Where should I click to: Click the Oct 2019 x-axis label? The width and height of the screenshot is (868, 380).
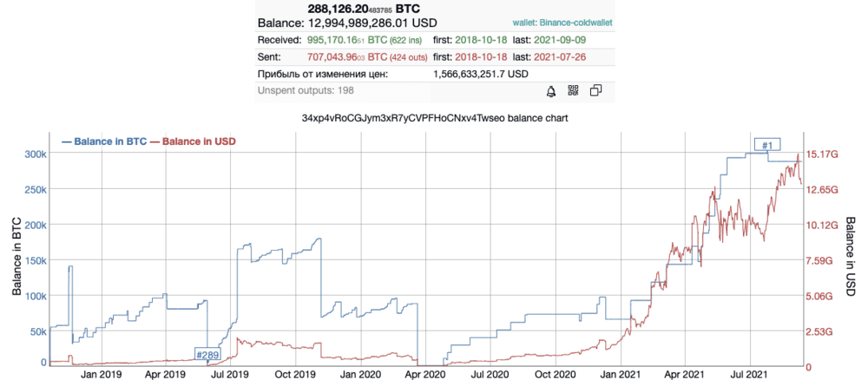pos(296,375)
